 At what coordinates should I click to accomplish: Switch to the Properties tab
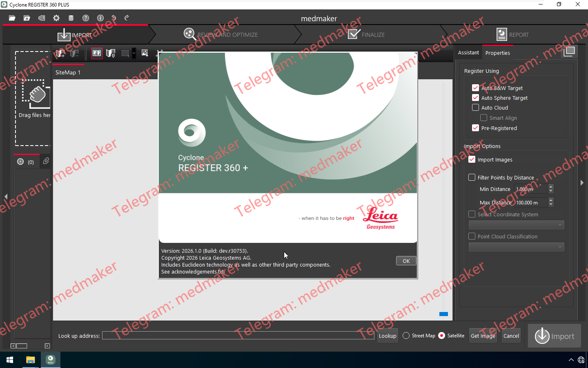point(497,53)
